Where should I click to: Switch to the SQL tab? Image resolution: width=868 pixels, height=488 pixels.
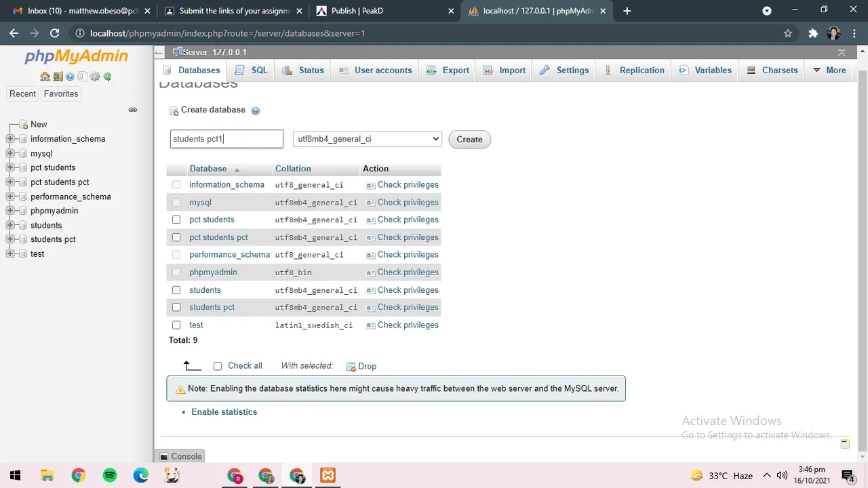click(251, 70)
